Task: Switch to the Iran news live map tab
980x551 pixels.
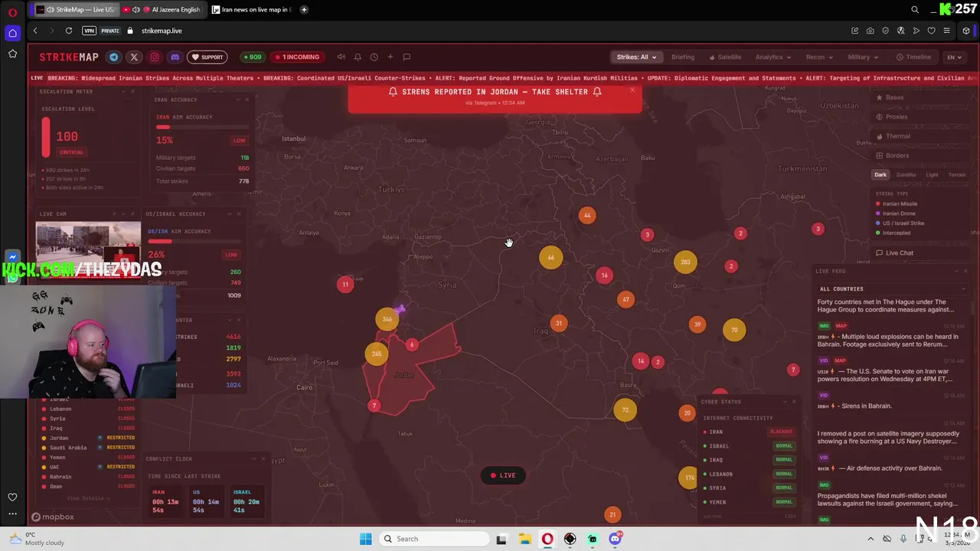Action: tap(250, 9)
